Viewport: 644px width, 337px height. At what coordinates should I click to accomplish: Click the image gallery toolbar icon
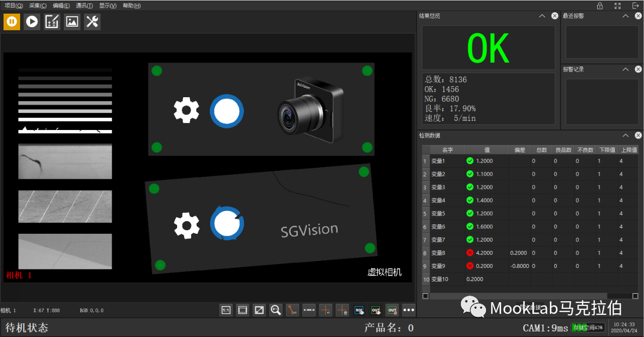[x=72, y=22]
